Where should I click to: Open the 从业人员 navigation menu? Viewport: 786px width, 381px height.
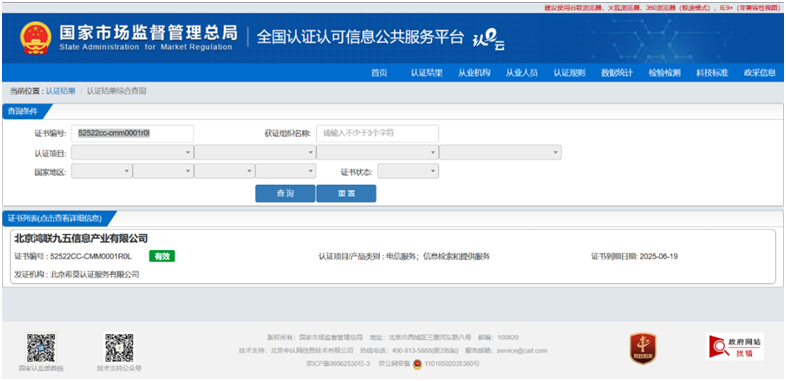click(521, 73)
